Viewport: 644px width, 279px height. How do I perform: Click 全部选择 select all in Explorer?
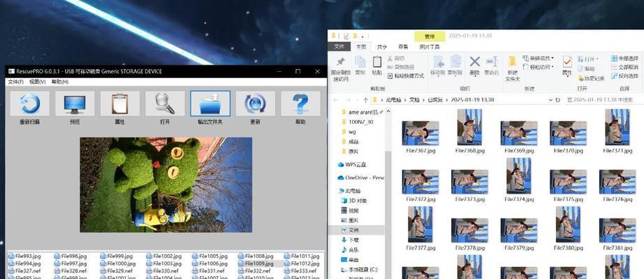click(x=624, y=59)
